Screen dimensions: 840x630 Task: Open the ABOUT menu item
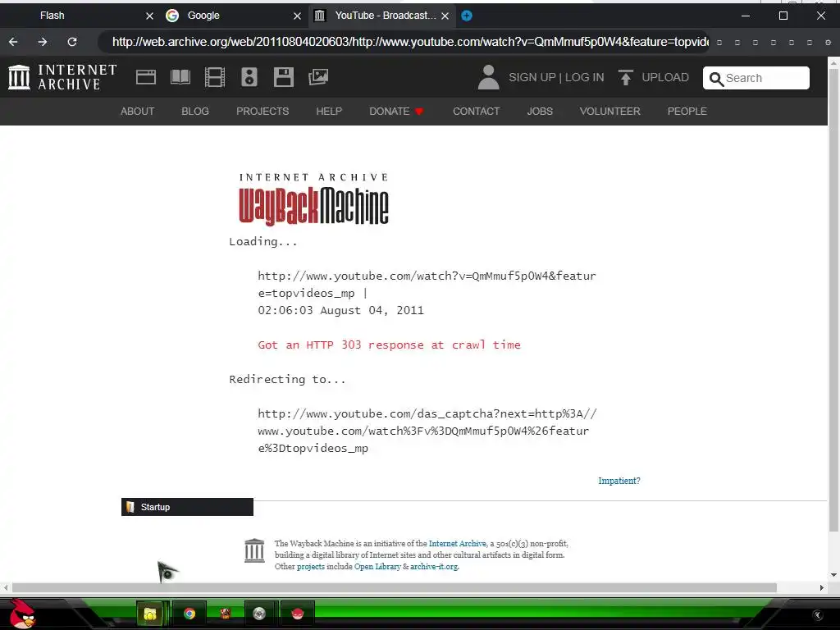click(137, 112)
